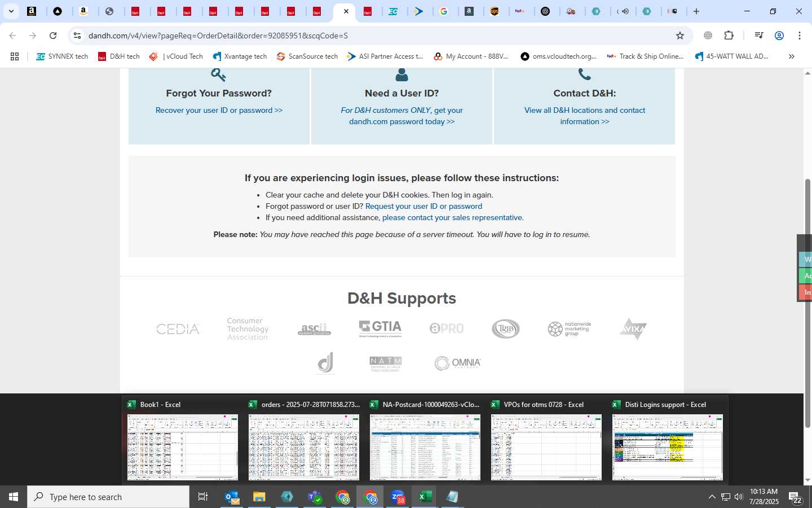This screenshot has width=812, height=508.
Task: Open the D&H tech bookmark
Action: point(118,56)
